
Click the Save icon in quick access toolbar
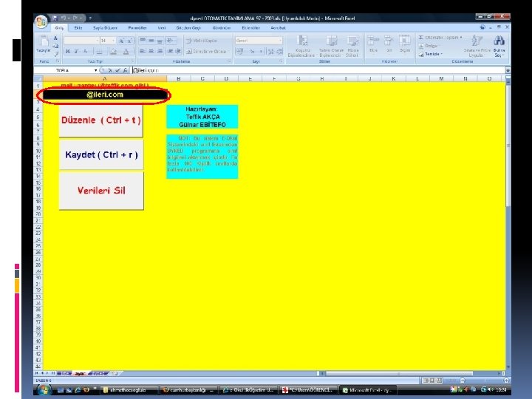(x=55, y=18)
